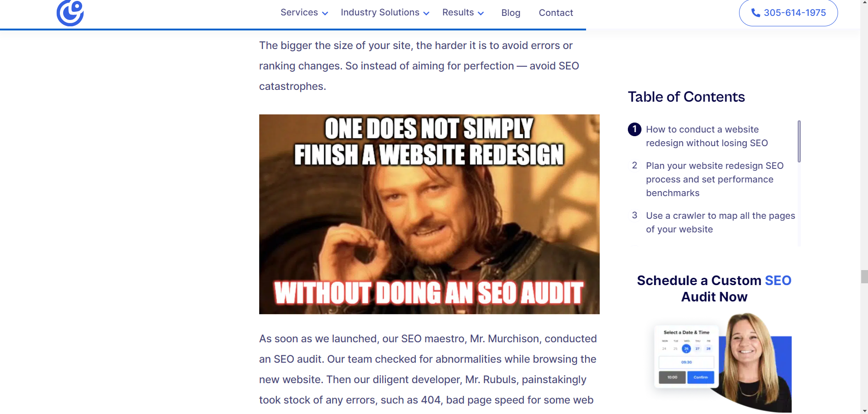868x414 pixels.
Task: Call 305-614-1975 button
Action: coord(788,13)
